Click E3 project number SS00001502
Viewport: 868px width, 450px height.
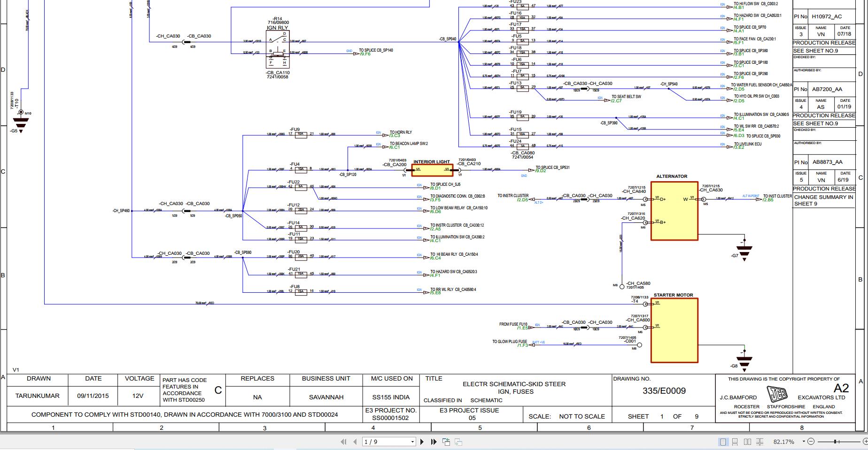tap(391, 418)
